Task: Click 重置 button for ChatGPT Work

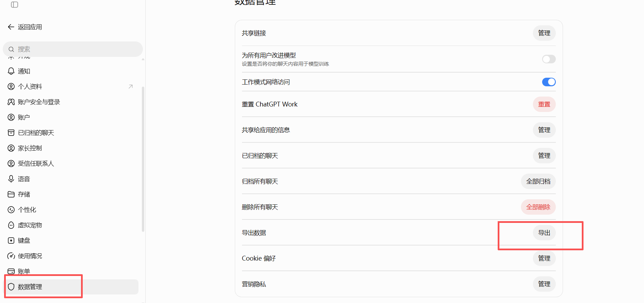Action: [544, 104]
